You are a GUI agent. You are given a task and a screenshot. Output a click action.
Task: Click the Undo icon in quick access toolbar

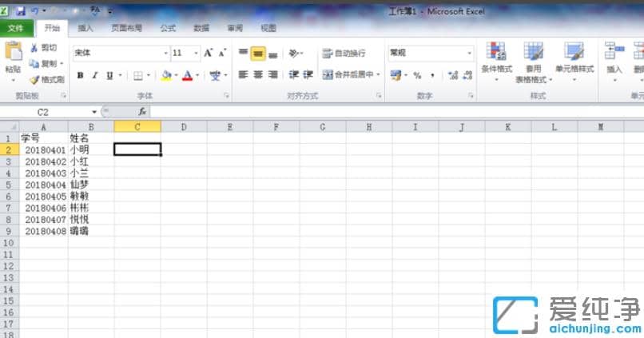click(x=35, y=11)
